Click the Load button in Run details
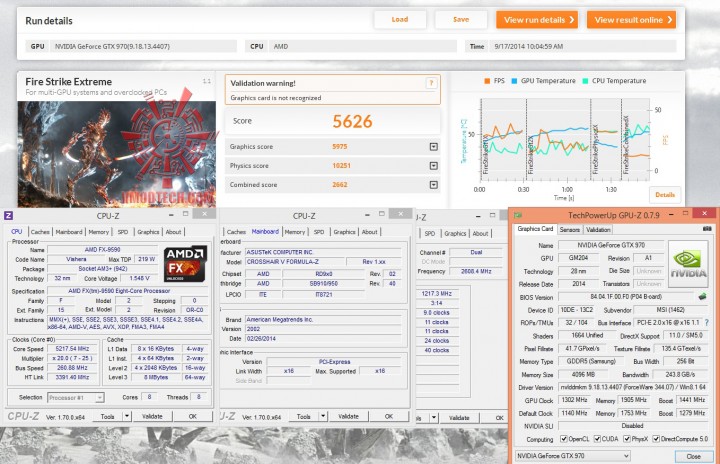The height and width of the screenshot is (464, 720). 399,20
